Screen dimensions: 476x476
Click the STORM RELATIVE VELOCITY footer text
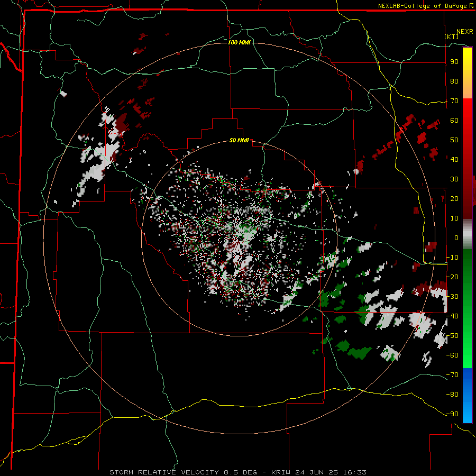tap(164, 472)
